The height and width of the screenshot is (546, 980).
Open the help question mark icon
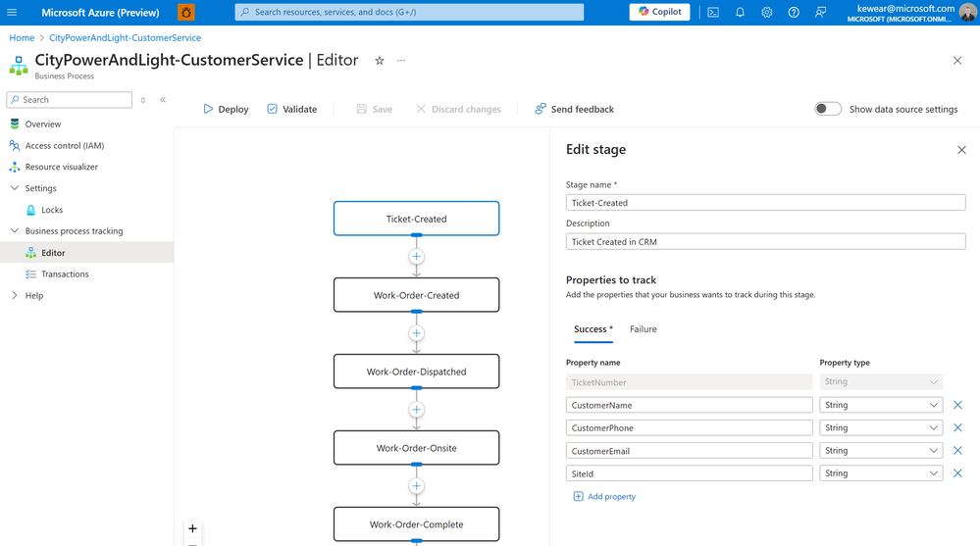coord(794,12)
